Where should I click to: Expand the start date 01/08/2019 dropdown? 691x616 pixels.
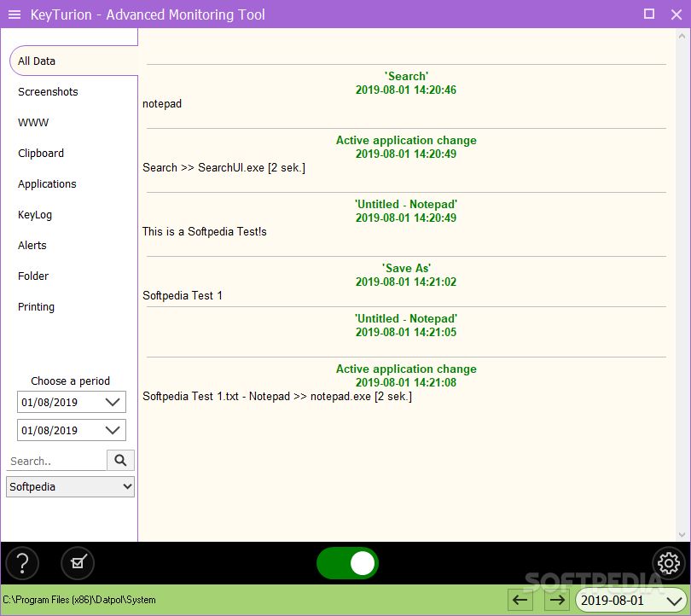click(113, 402)
